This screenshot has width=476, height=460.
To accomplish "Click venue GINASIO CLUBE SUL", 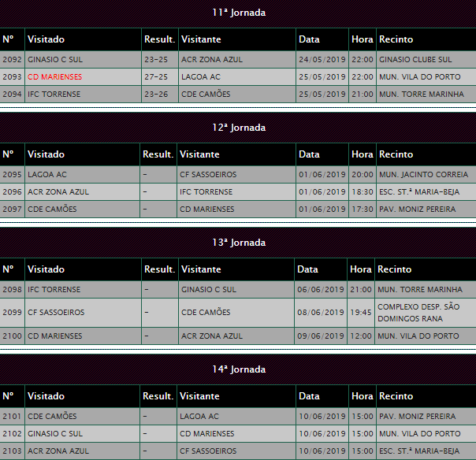I will [x=415, y=60].
